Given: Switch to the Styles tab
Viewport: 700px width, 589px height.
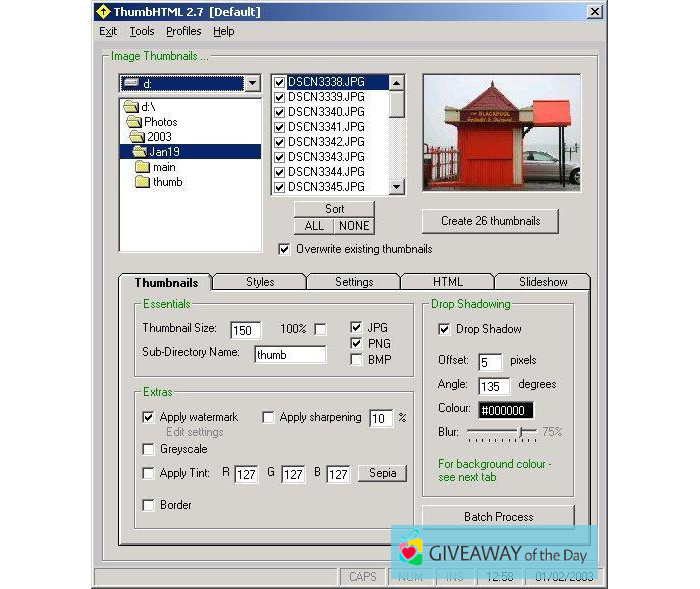Looking at the screenshot, I should 260,282.
